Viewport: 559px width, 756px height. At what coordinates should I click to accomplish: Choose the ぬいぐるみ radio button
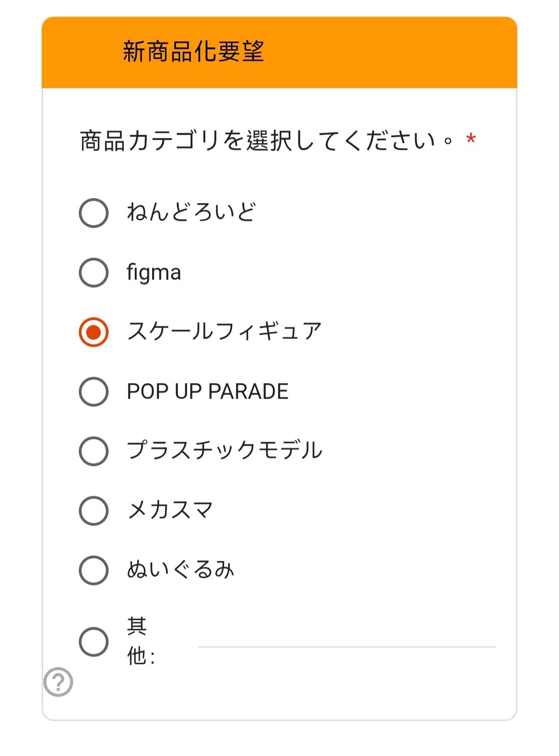pyautogui.click(x=93, y=570)
